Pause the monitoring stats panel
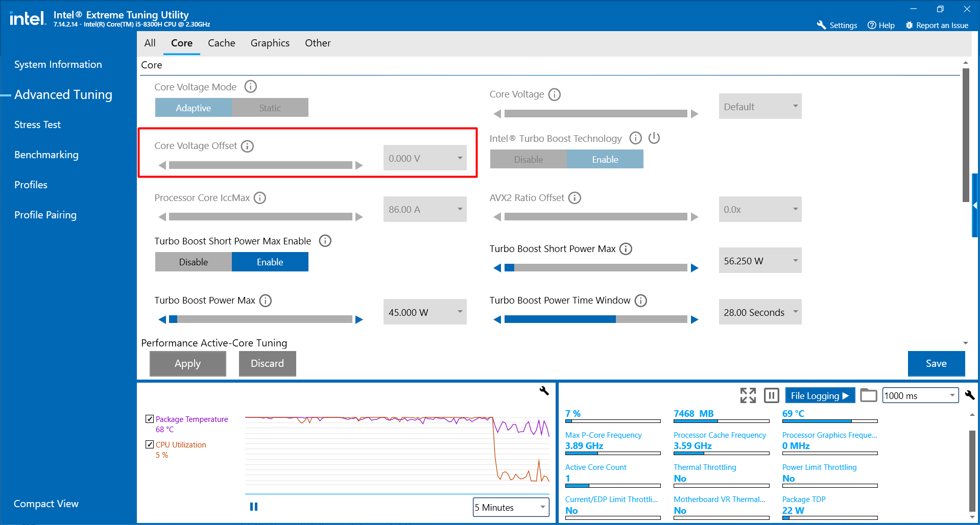980x525 pixels. point(772,395)
